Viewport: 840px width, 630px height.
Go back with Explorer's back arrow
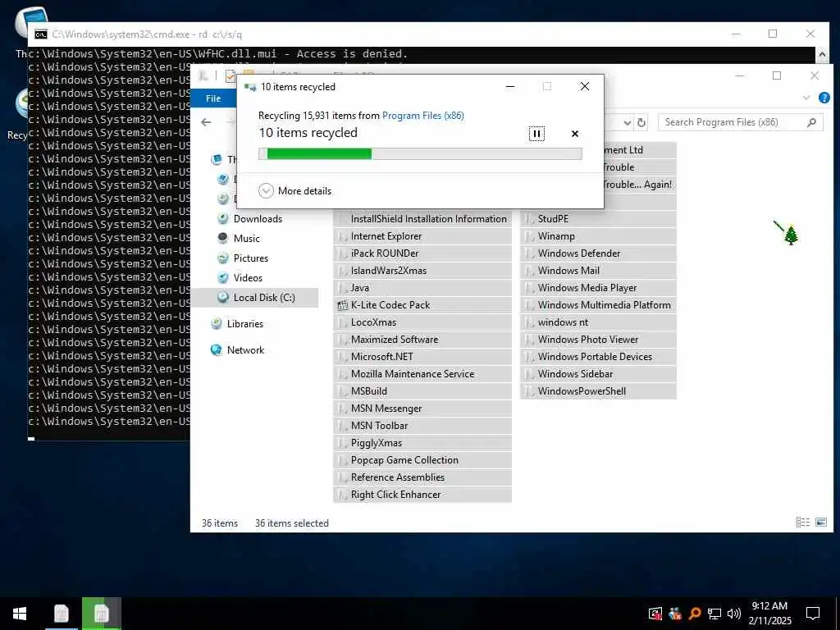[x=206, y=122]
